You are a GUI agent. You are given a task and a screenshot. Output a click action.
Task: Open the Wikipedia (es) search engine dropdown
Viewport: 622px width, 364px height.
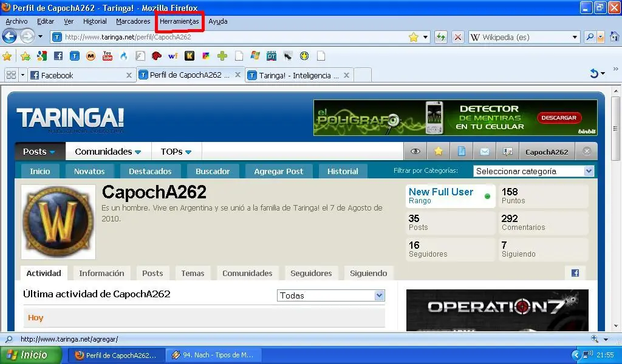[x=575, y=37]
